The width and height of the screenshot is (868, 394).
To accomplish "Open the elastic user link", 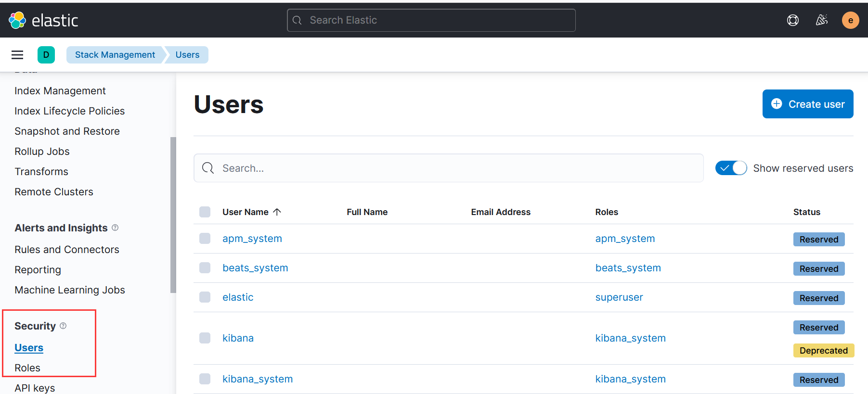I will tap(238, 297).
